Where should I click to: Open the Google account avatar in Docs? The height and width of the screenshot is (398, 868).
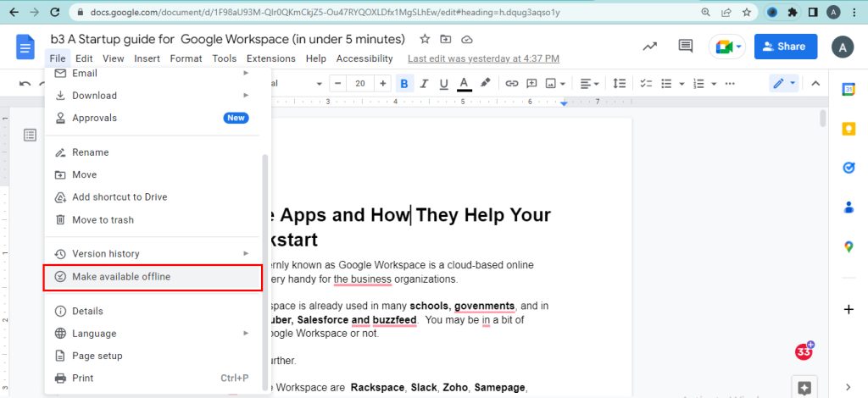coord(843,47)
